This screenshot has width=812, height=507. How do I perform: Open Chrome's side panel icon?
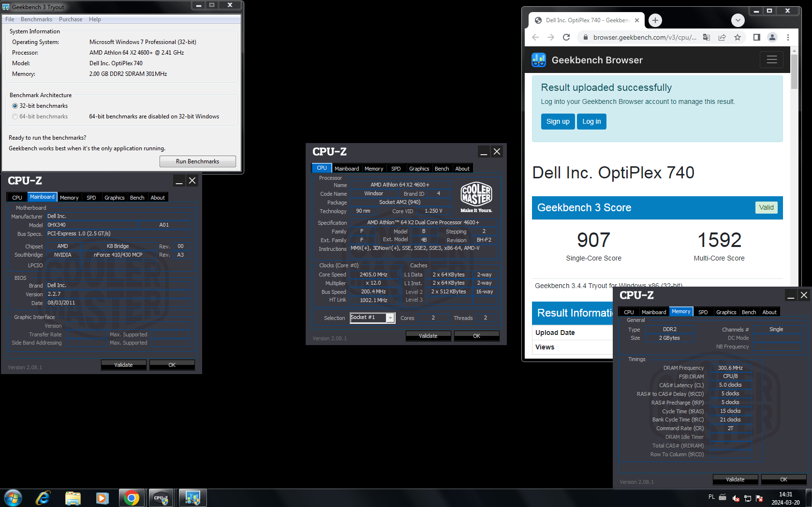[757, 37]
